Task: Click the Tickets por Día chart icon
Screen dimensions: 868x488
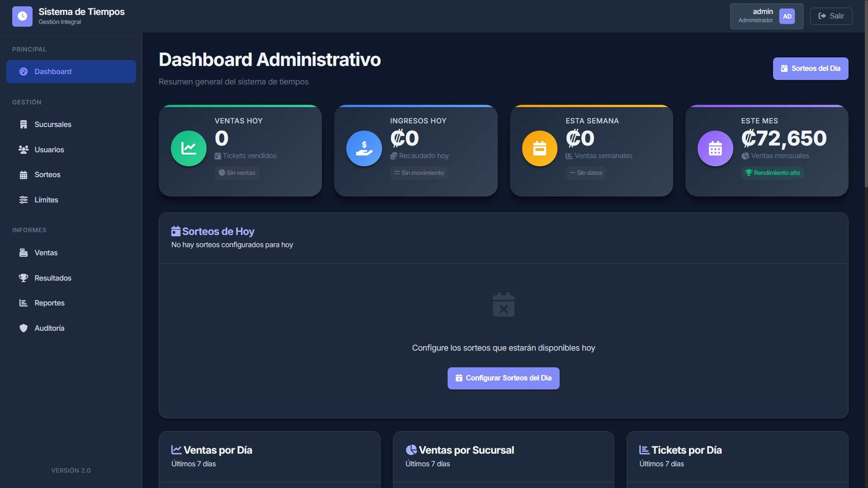Action: pos(644,450)
